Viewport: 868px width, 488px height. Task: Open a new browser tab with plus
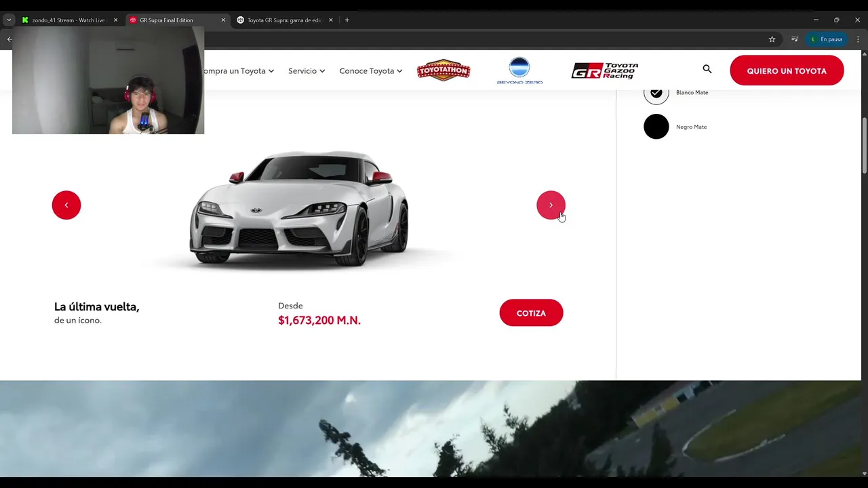click(x=347, y=20)
